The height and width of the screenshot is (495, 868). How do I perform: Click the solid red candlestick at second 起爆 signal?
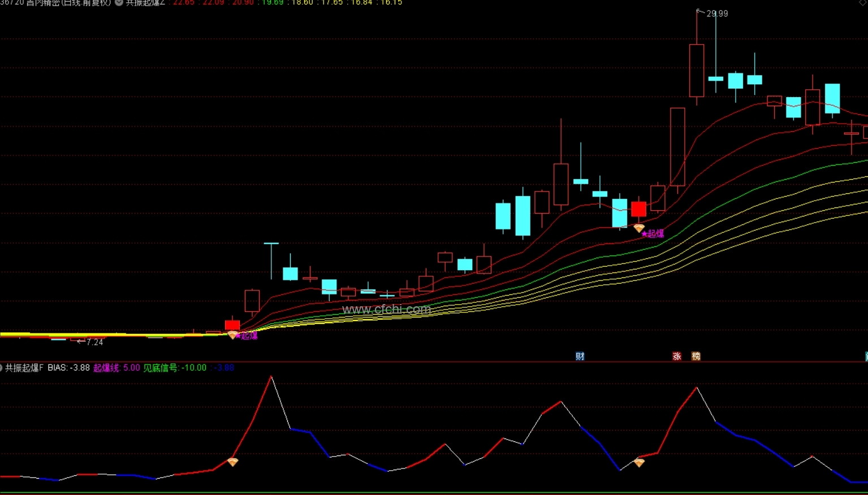point(639,209)
